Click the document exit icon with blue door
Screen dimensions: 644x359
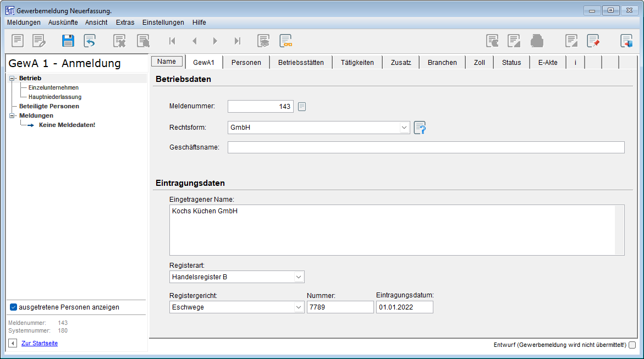[x=626, y=41]
